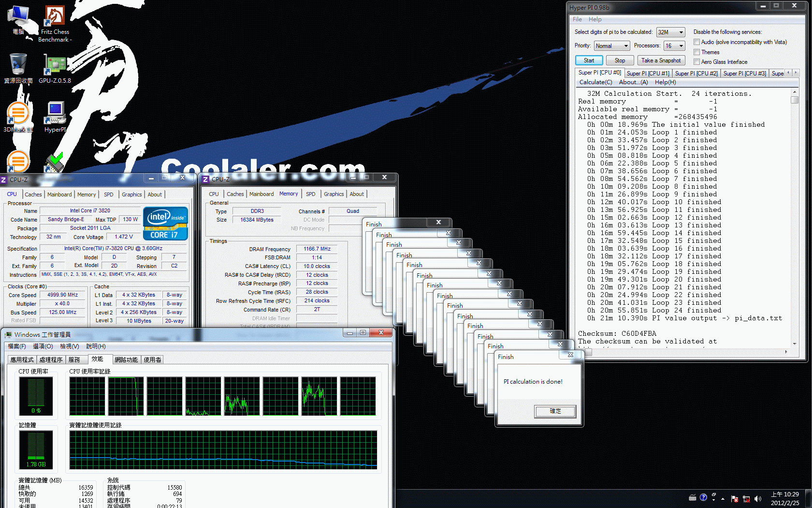Close the left CPU-Z window
The image size is (812, 508).
(x=182, y=178)
